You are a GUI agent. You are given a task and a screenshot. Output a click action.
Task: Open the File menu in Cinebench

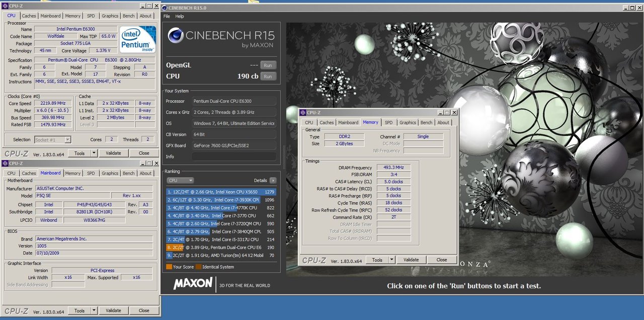(167, 16)
